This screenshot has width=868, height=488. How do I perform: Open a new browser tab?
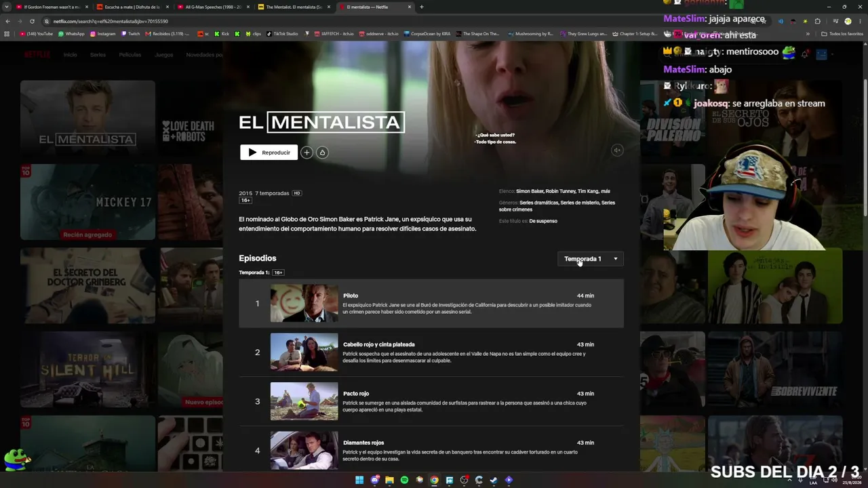421,7
